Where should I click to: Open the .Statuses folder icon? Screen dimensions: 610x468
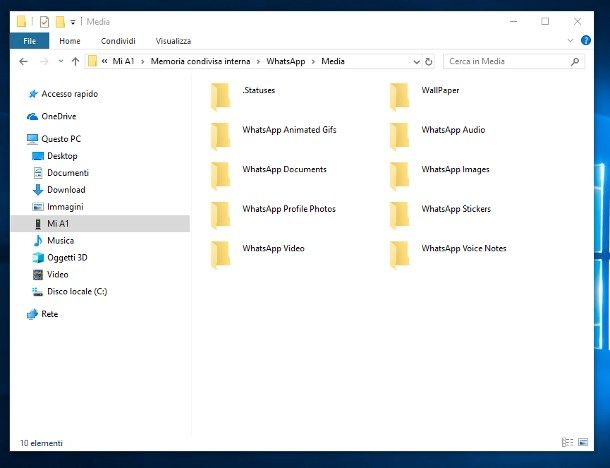221,96
